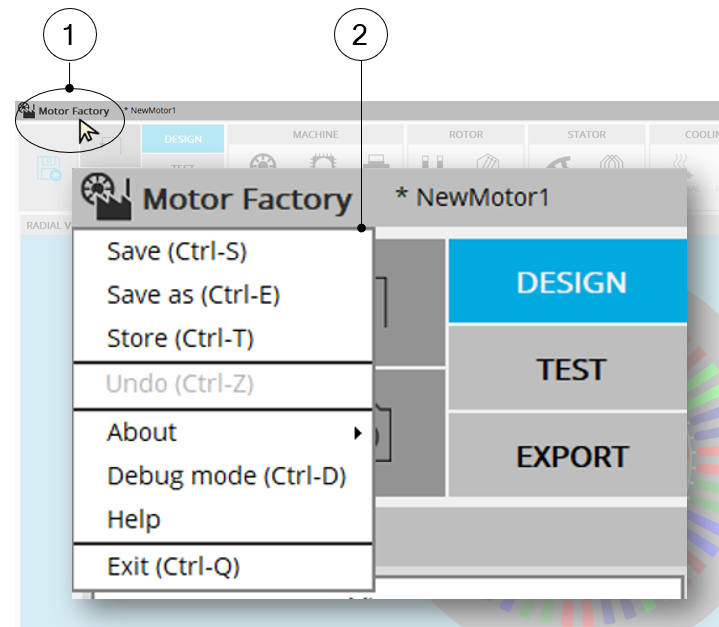Select the gear icon under MACHINE
The width and height of the screenshot is (719, 627).
(x=324, y=160)
